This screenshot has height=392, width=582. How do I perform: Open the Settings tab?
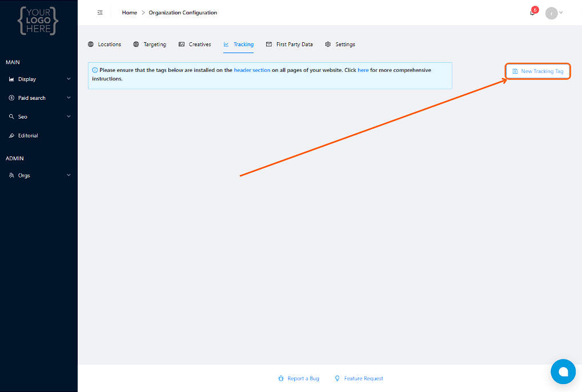(x=340, y=44)
